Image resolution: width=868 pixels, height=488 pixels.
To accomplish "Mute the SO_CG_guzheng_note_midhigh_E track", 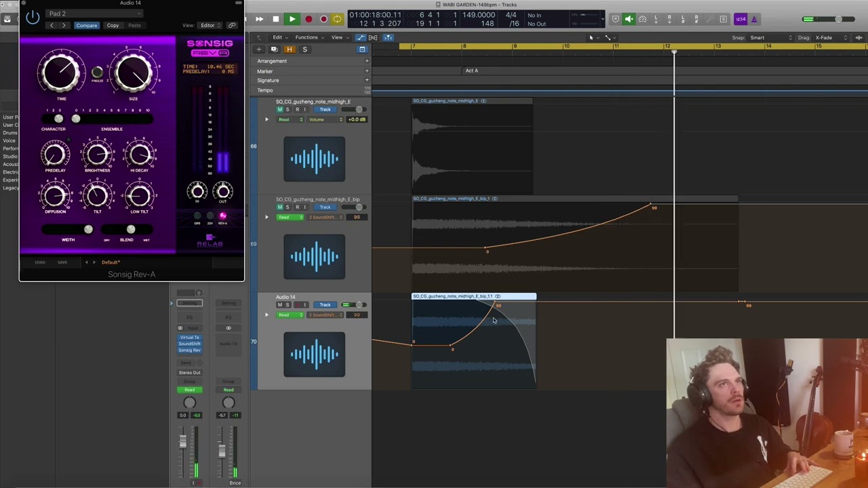I will (x=279, y=110).
